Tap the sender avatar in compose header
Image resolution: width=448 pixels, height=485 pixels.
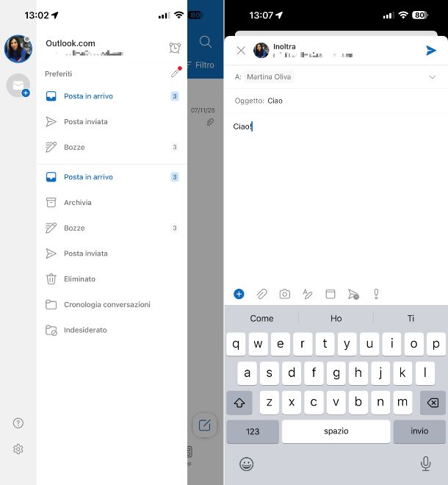(x=261, y=51)
